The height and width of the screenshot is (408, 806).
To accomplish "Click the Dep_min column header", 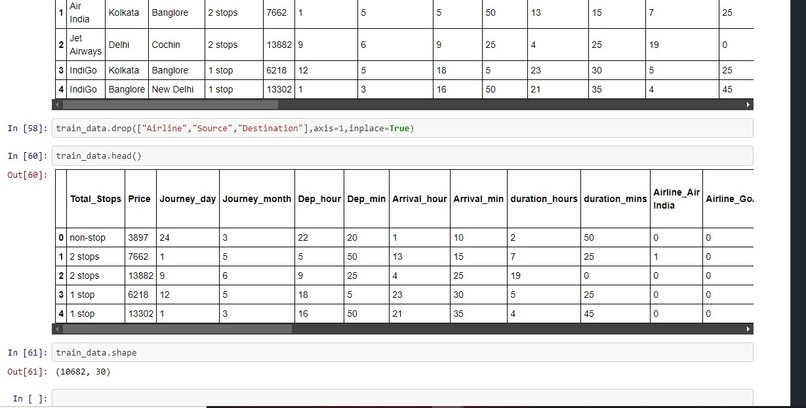I will (x=367, y=199).
